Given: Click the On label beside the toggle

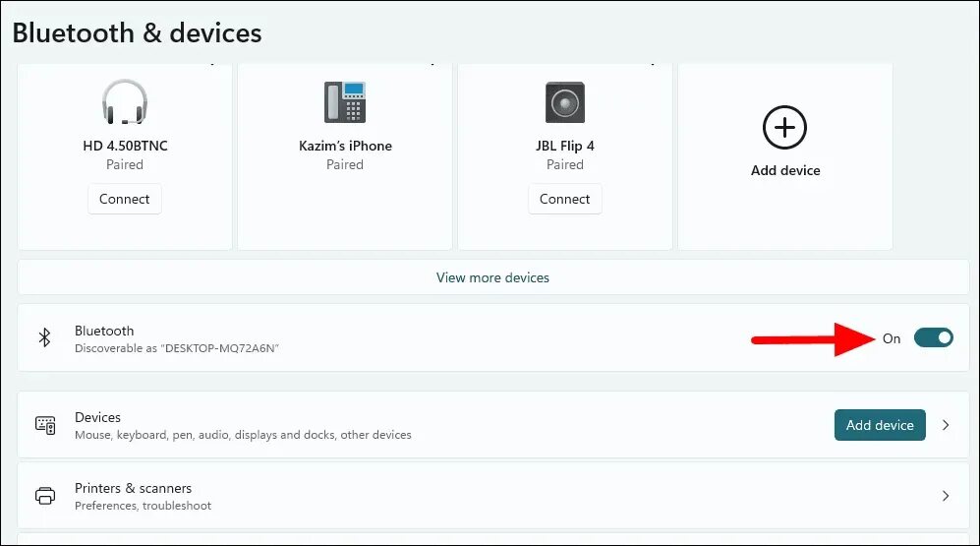Looking at the screenshot, I should point(892,338).
